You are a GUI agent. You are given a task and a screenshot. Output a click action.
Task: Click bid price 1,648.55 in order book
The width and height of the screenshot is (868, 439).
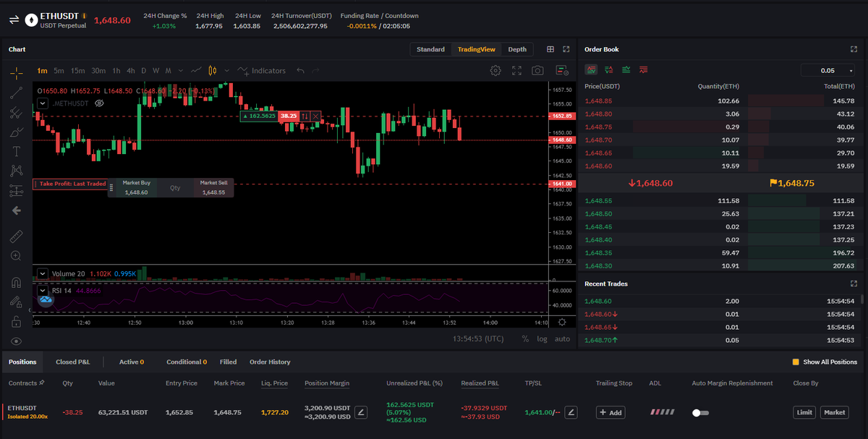[598, 200]
